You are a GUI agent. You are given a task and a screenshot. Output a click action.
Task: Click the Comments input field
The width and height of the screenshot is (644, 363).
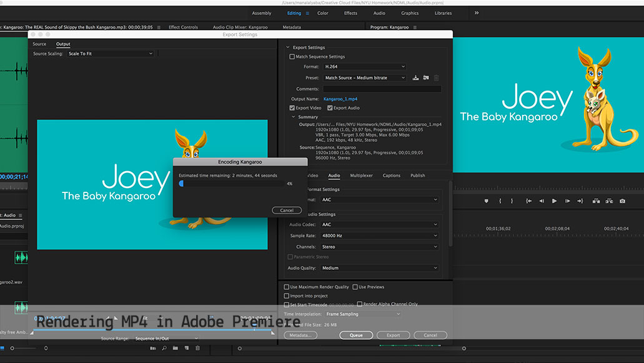click(382, 89)
